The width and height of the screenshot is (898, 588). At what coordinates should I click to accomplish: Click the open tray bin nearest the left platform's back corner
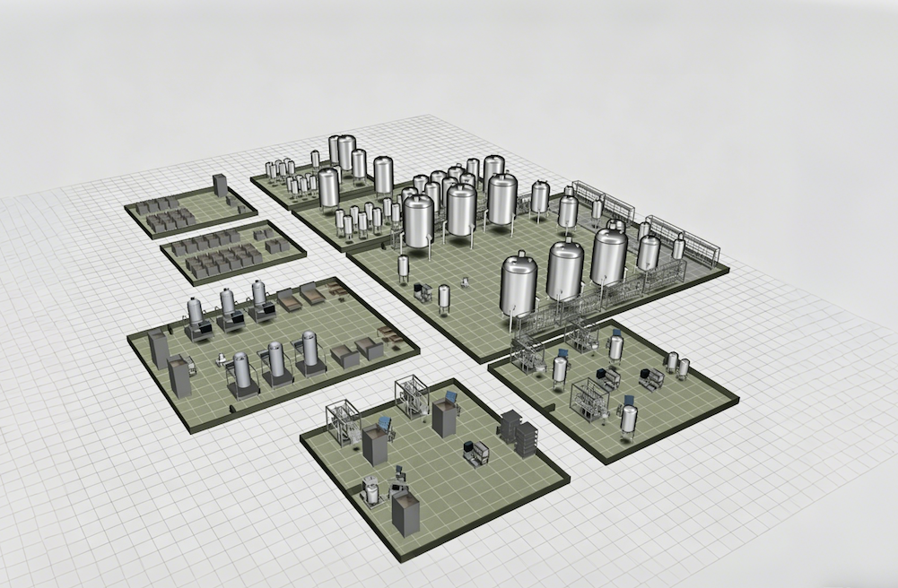pyautogui.click(x=334, y=289)
